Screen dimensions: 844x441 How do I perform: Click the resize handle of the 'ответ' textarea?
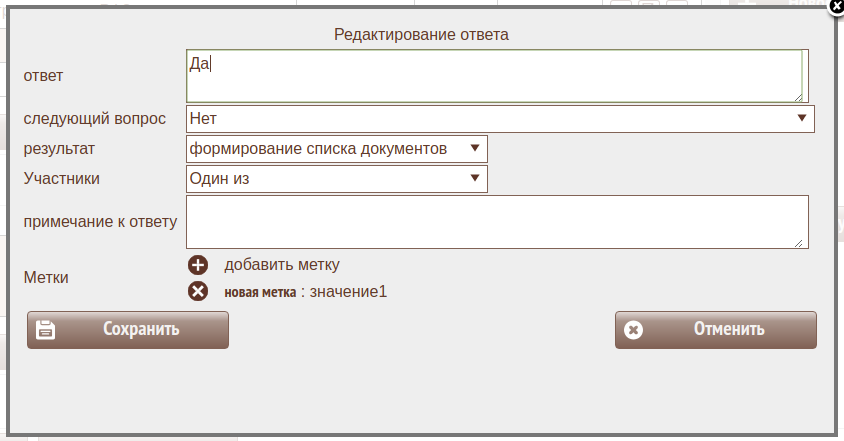coord(799,96)
